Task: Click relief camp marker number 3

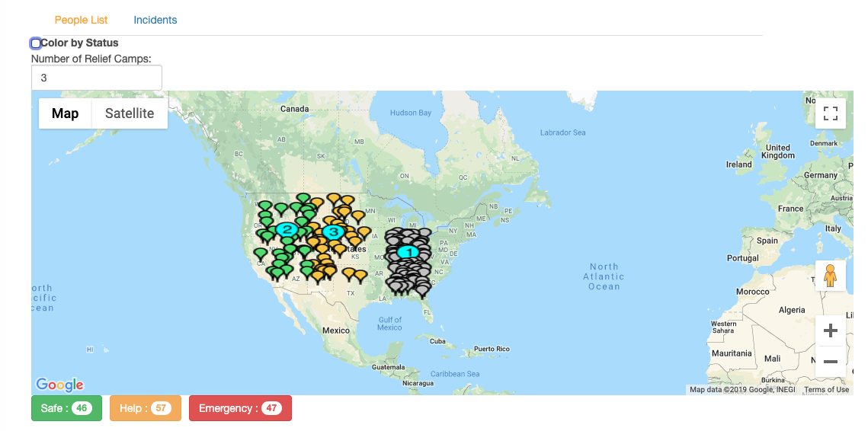Action: coord(333,231)
